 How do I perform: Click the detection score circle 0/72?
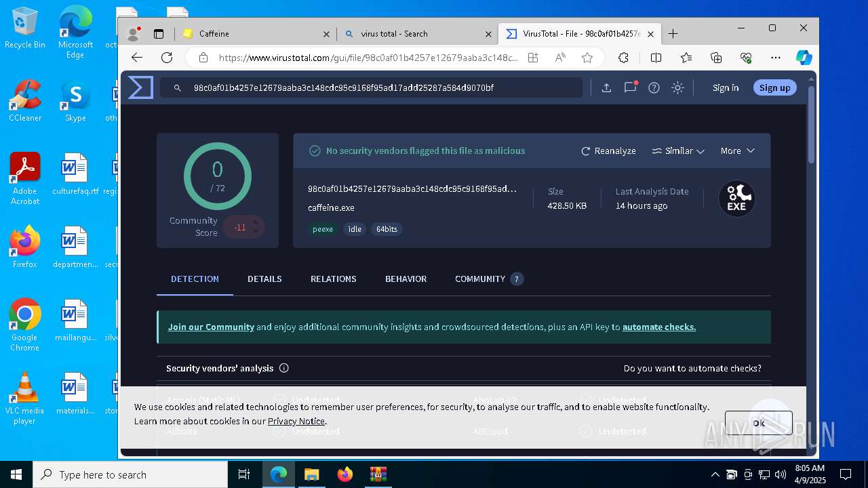[x=218, y=176]
